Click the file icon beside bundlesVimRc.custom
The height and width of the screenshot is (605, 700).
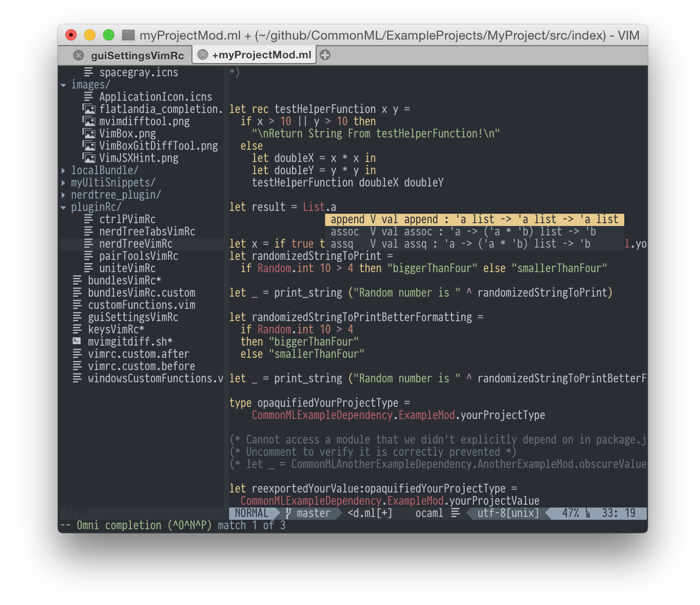point(77,292)
